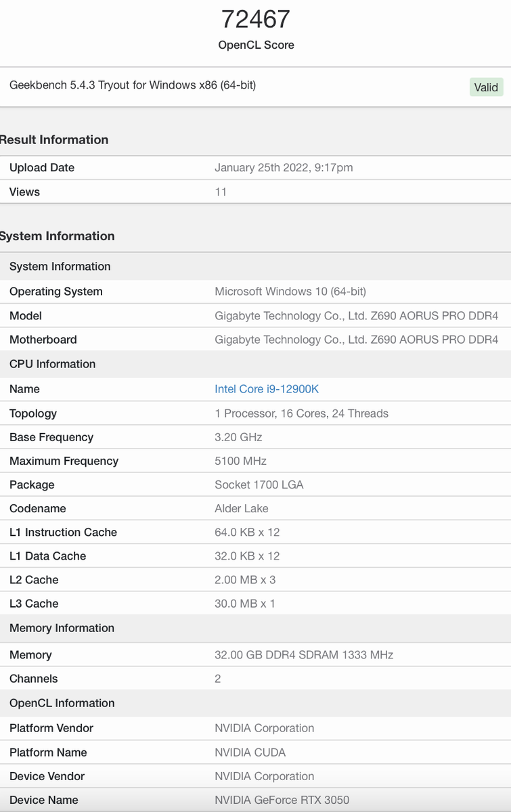Select the Socket 1700 LGA package value

click(259, 485)
